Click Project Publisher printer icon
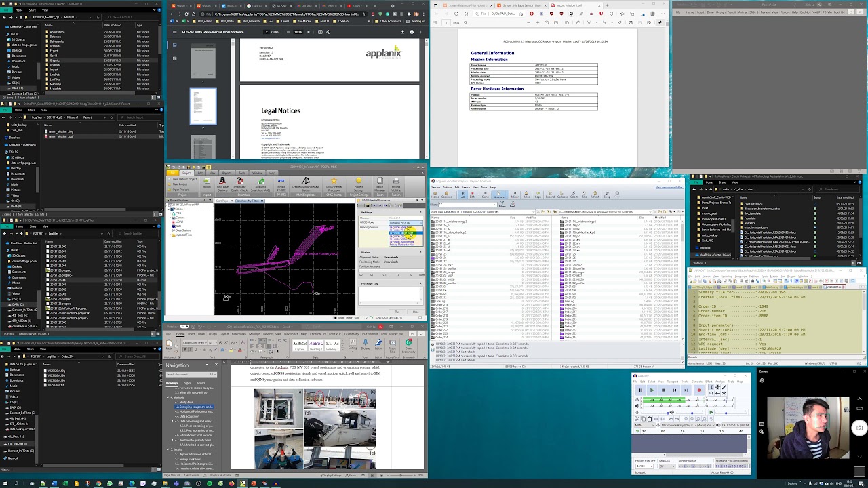The width and height of the screenshot is (868, 488). click(396, 181)
